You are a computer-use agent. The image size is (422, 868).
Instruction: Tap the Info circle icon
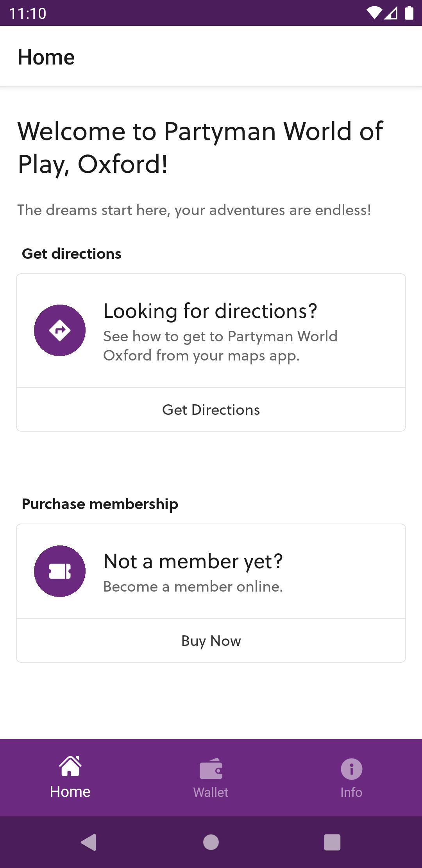[351, 769]
